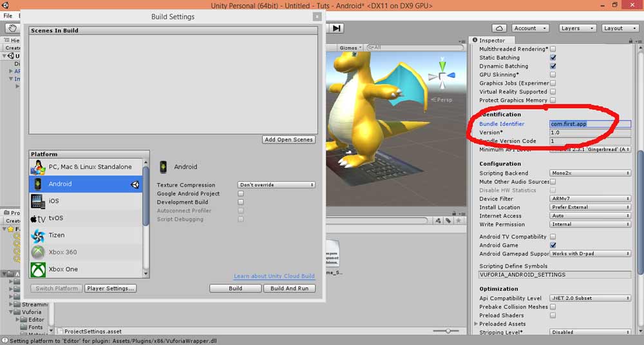Enable the Development Build checkbox
This screenshot has width=644, height=345.
pos(241,202)
